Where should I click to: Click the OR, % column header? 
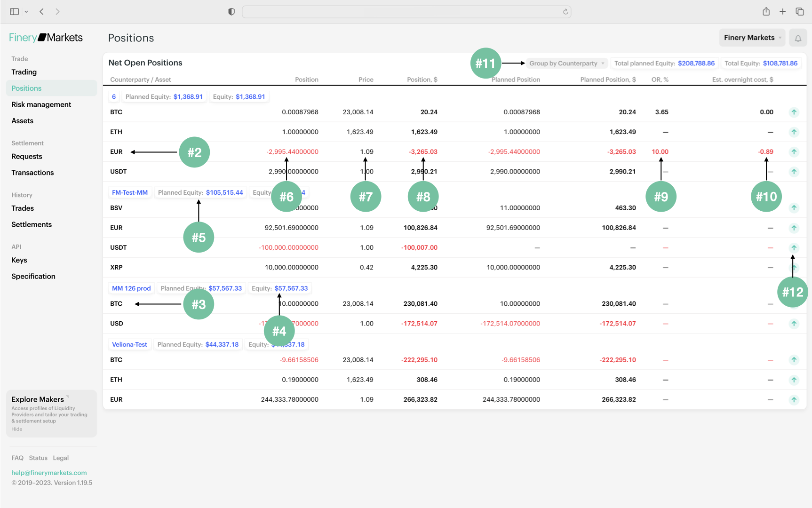click(x=660, y=79)
